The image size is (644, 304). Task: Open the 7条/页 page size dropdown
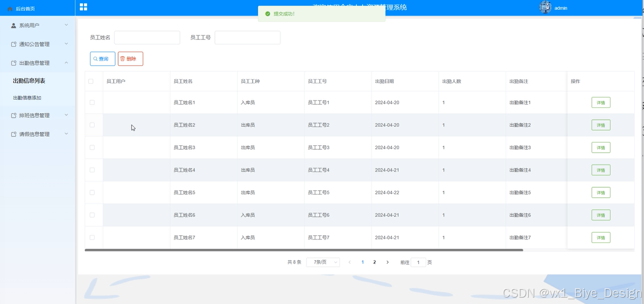point(323,262)
